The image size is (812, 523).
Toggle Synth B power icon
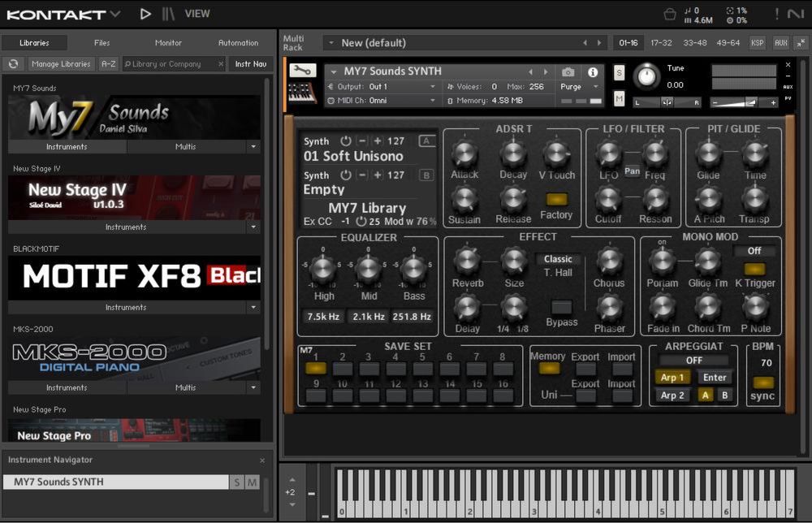(345, 175)
